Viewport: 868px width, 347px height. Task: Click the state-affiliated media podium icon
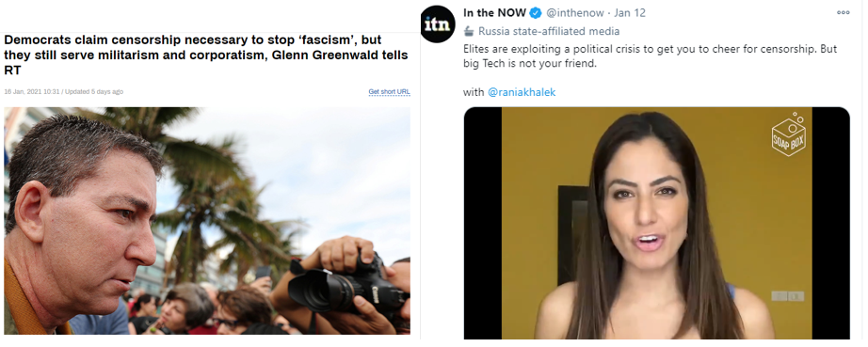469,31
